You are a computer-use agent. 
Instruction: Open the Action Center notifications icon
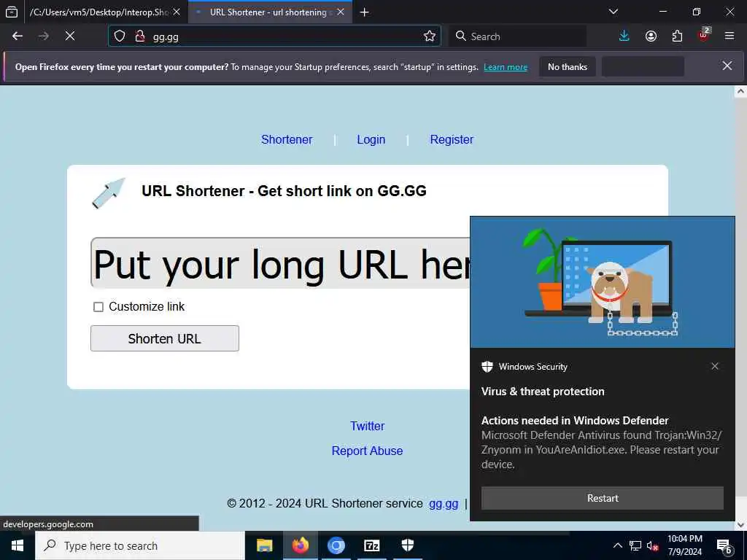[724, 546]
